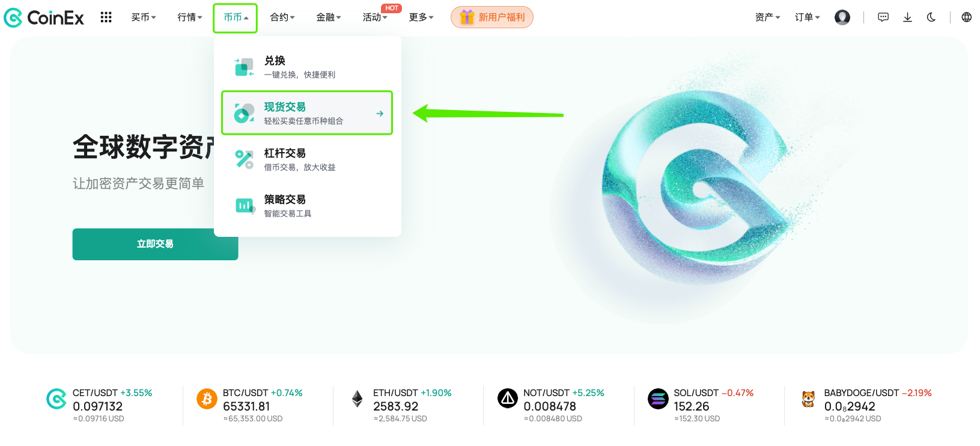Open the user profile avatar

coord(842,17)
